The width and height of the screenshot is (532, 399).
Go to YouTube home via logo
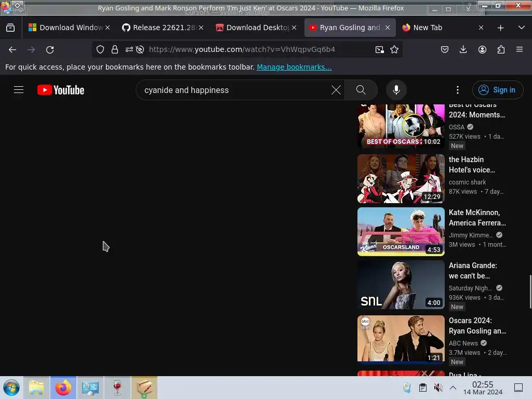pos(61,90)
